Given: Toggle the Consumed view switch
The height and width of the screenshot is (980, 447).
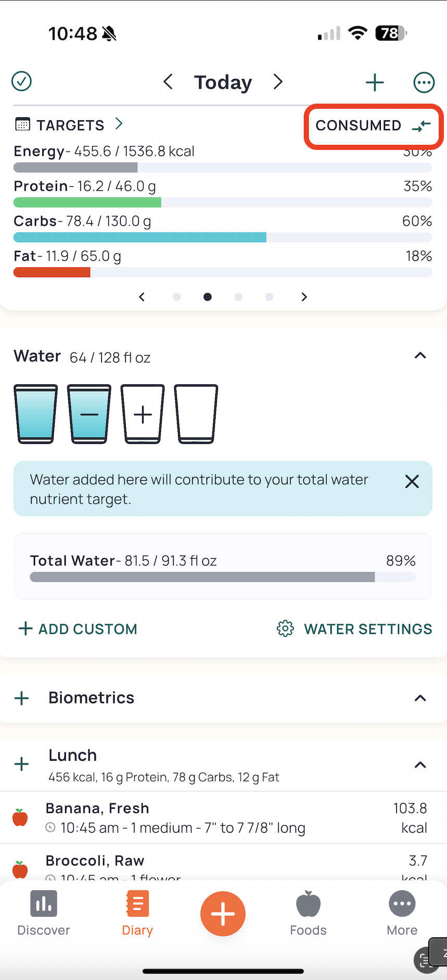Looking at the screenshot, I should (x=374, y=125).
